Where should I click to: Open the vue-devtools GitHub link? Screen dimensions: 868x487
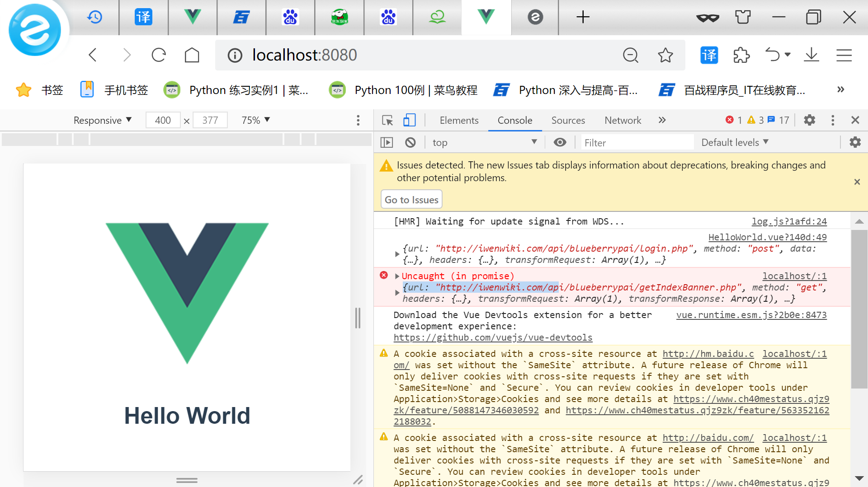click(x=493, y=337)
